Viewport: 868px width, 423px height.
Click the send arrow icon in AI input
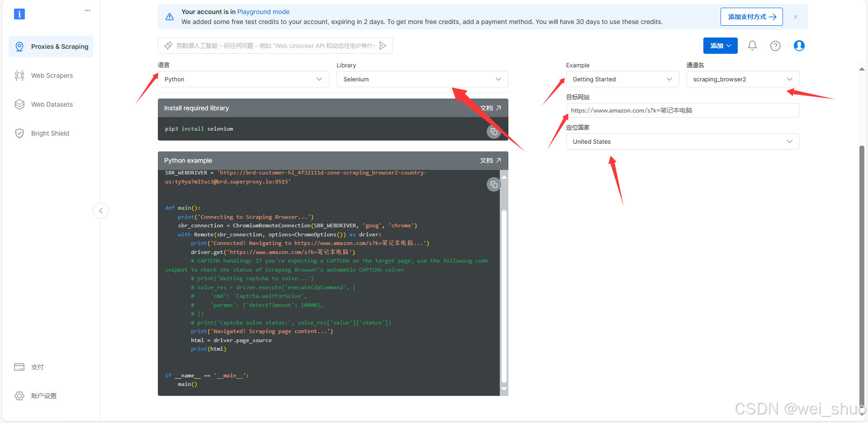383,46
